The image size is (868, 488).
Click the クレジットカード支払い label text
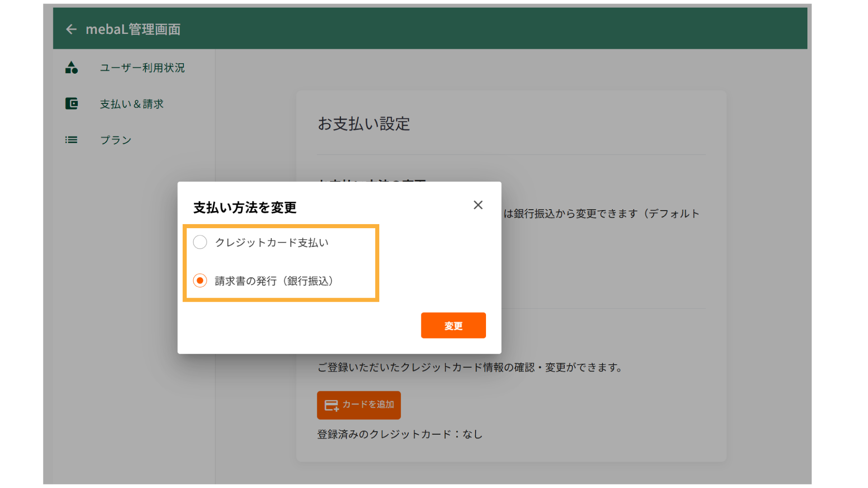(272, 243)
